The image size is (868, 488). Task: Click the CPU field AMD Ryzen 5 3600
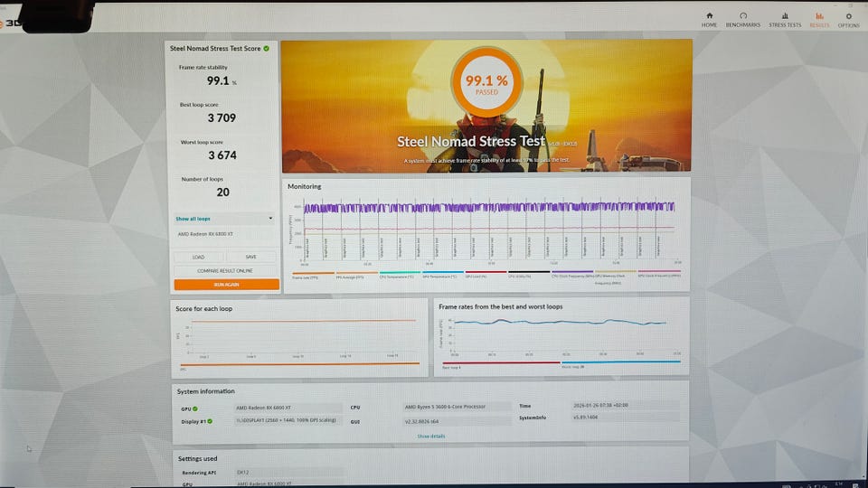pyautogui.click(x=457, y=407)
